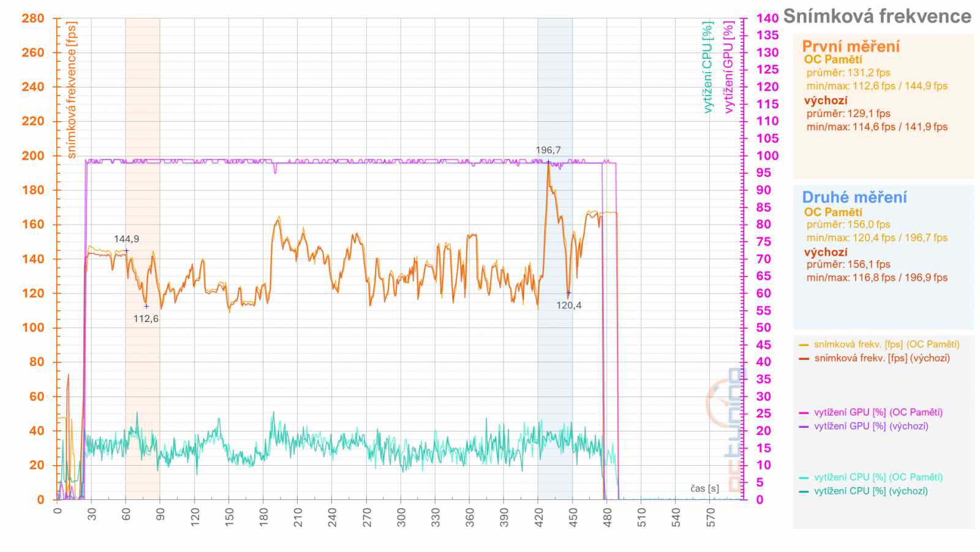Click the 140 tick on percentage axis
Screen dimensions: 980x552
(x=767, y=18)
